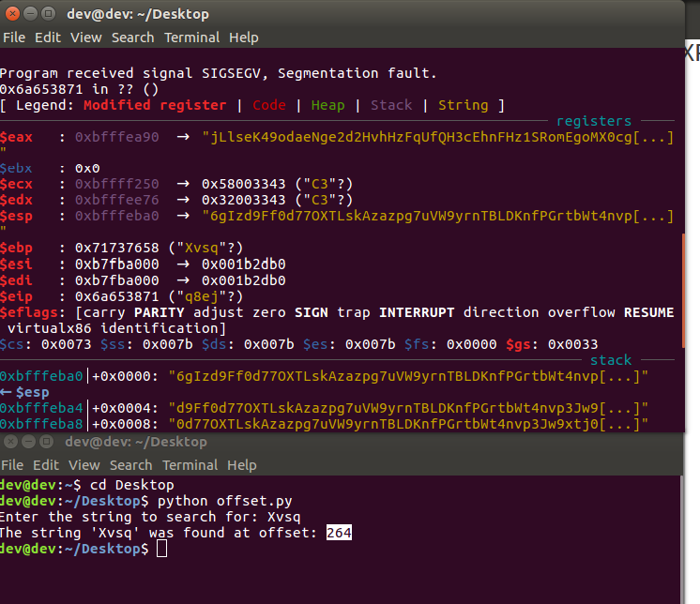700x604 pixels.
Task: Click the bottom terminal title bar text
Action: click(x=136, y=442)
